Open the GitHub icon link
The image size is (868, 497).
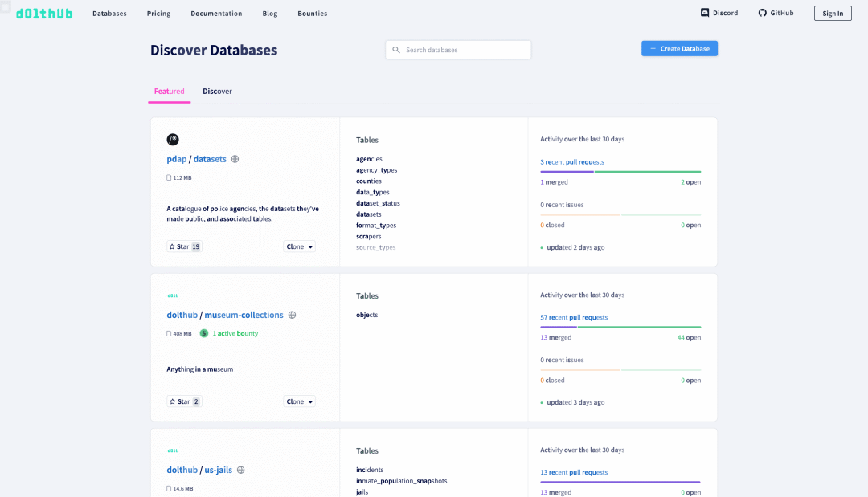coord(763,13)
